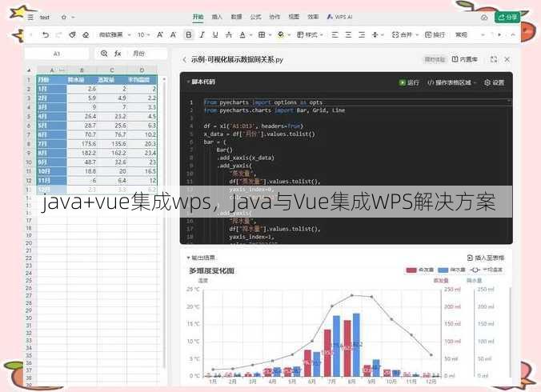Toggle underline formatting
Viewport: 541px width, 392px height.
215,35
